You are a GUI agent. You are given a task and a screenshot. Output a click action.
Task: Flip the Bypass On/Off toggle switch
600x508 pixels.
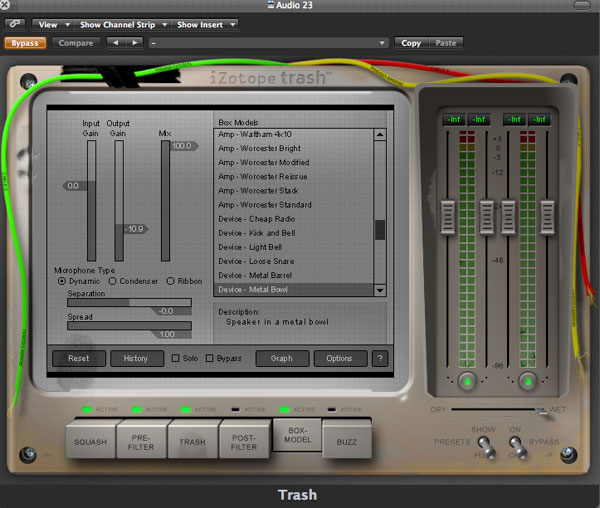518,447
